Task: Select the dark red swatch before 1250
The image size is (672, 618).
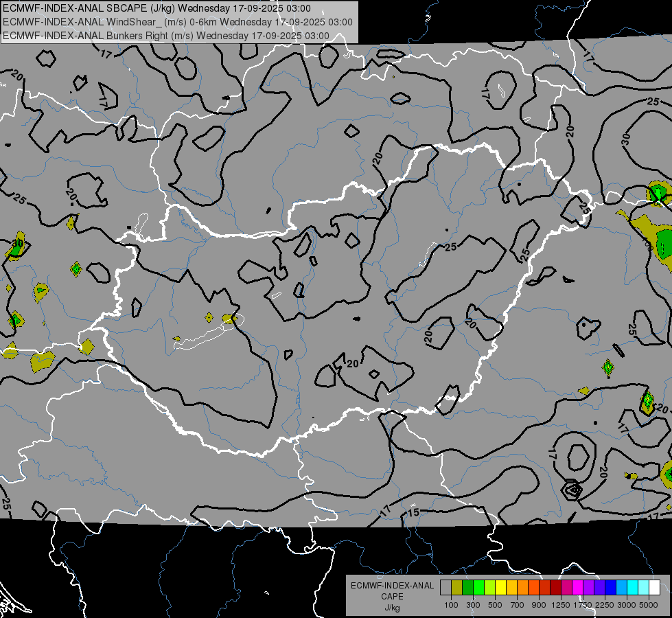Action: click(x=556, y=588)
